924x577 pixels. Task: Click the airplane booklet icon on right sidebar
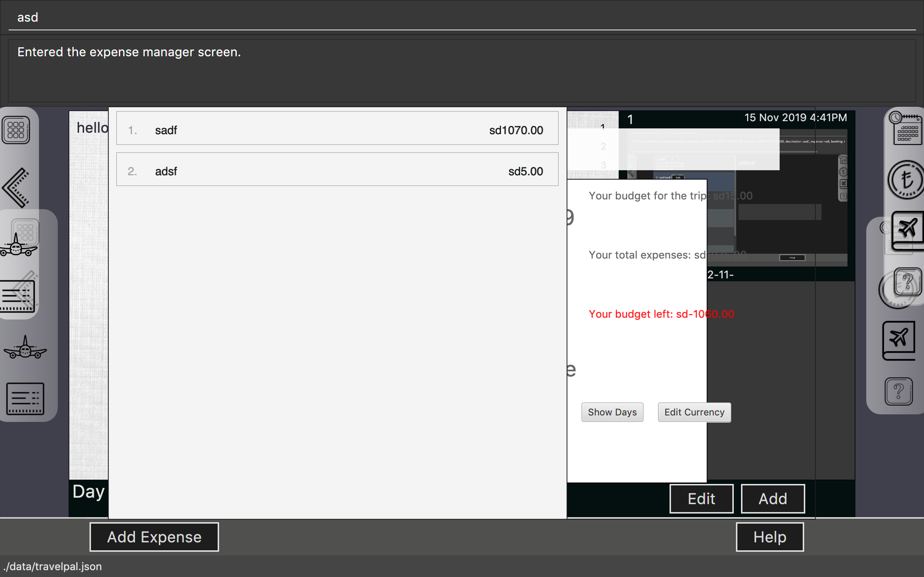(899, 340)
